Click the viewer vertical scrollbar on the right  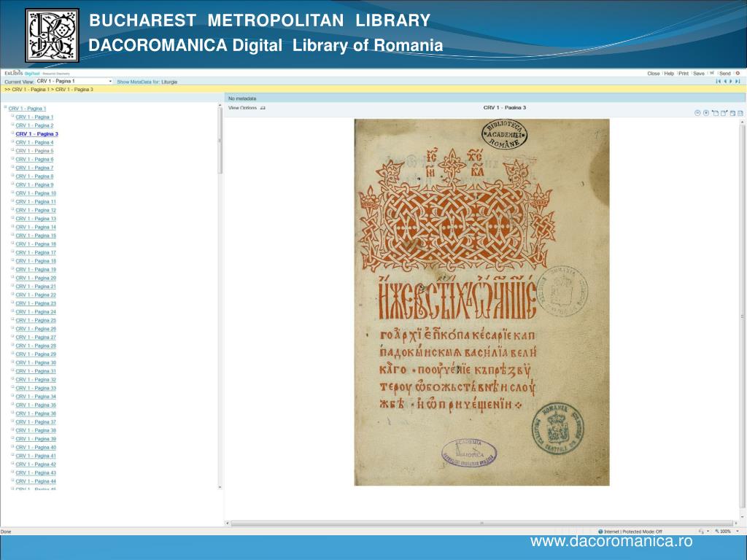pos(742,316)
